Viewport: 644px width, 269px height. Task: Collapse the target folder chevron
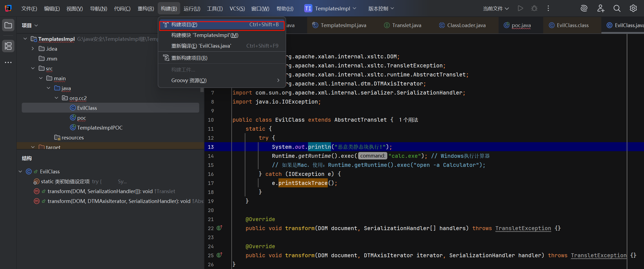(33, 147)
